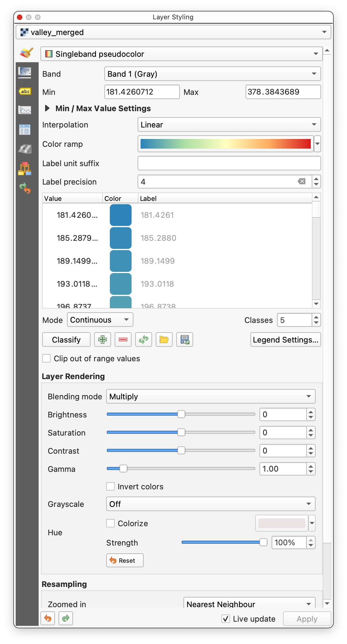Load color map from band icon
This screenshot has width=347, height=644.
144,340
